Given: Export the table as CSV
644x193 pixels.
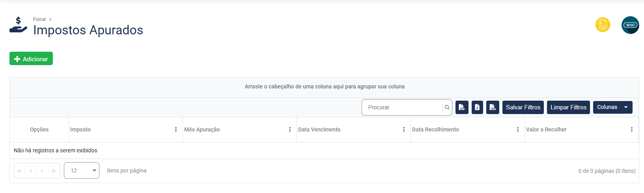Looking at the screenshot, I should 493,107.
